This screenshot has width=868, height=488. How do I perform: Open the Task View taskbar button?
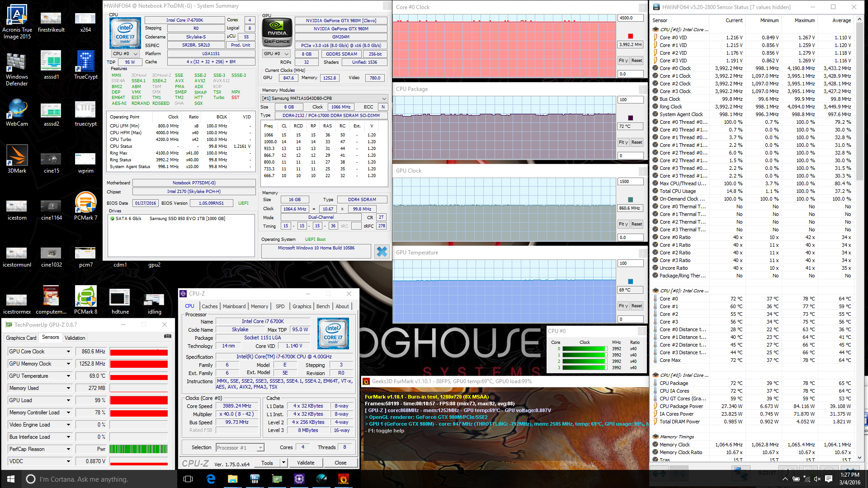tap(189, 479)
